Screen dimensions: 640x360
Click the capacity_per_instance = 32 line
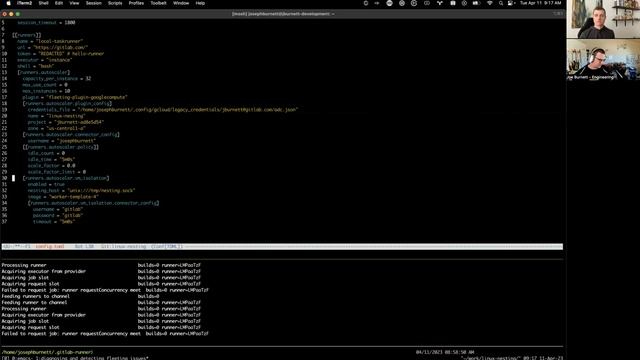pyautogui.click(x=57, y=78)
